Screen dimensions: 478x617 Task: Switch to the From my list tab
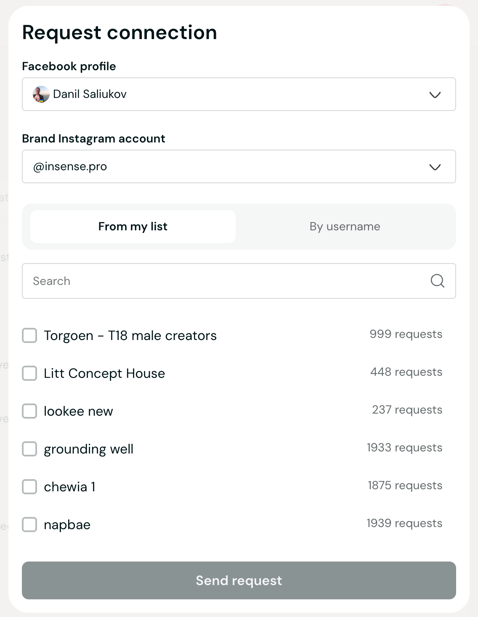tap(133, 227)
